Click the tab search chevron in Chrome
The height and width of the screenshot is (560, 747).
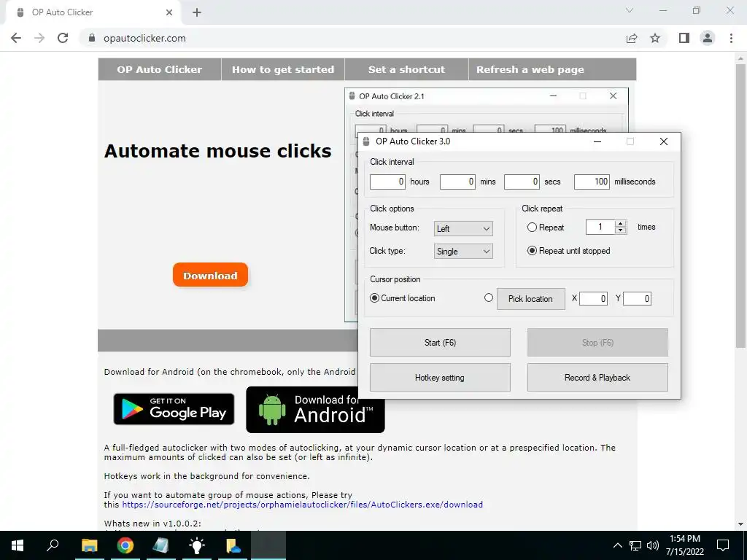click(x=630, y=10)
